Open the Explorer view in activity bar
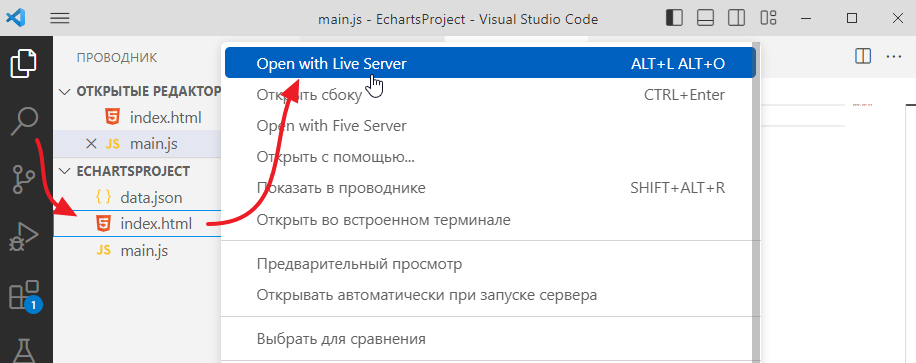Image resolution: width=916 pixels, height=363 pixels. 25,64
